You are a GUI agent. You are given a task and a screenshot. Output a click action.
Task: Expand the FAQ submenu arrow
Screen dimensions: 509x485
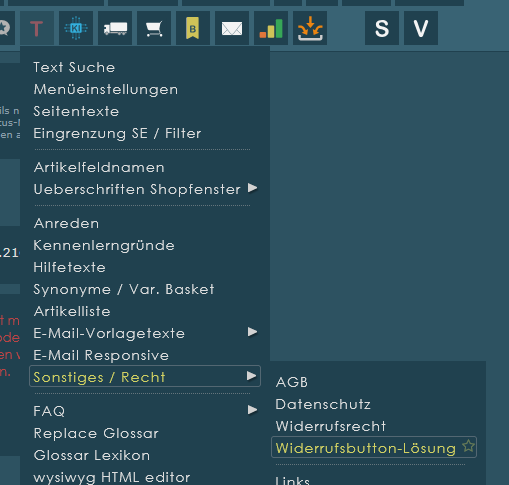click(252, 410)
